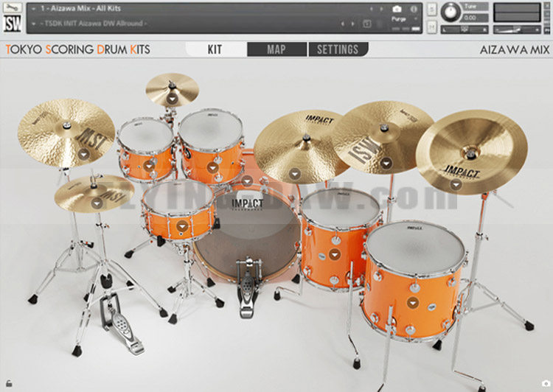The width and height of the screenshot is (553, 392).
Task: Open the first floor tom dropdown
Action: 334,254
